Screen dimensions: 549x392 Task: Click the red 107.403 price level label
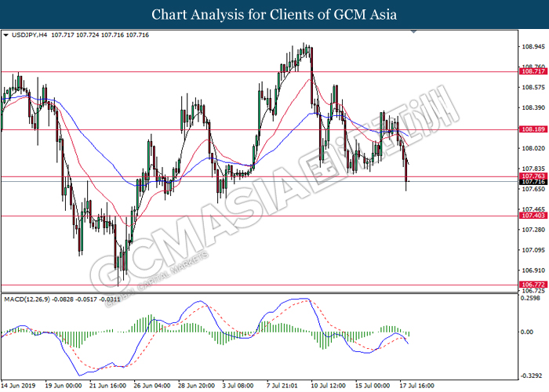pos(533,216)
